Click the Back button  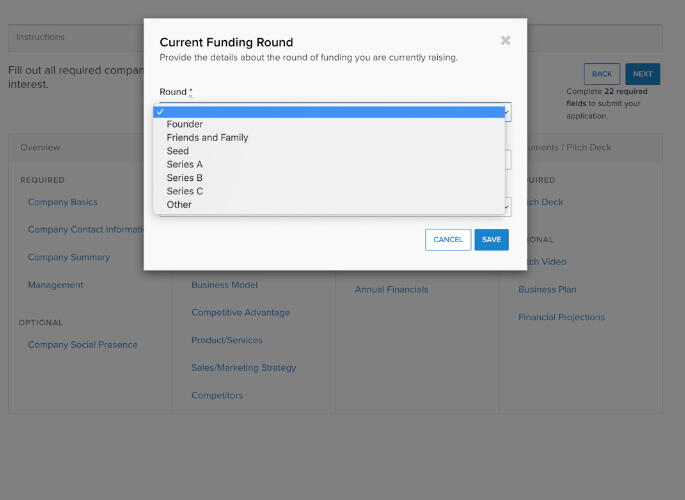pos(602,74)
